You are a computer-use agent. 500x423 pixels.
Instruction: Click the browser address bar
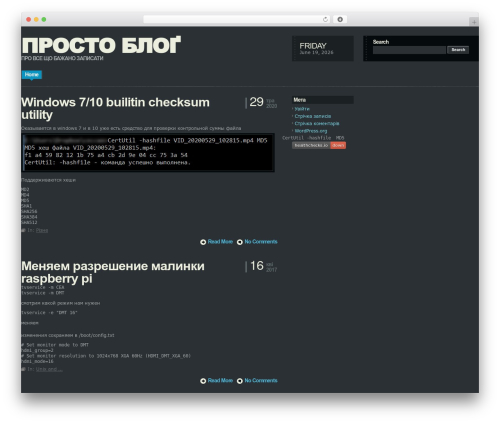pyautogui.click(x=237, y=19)
